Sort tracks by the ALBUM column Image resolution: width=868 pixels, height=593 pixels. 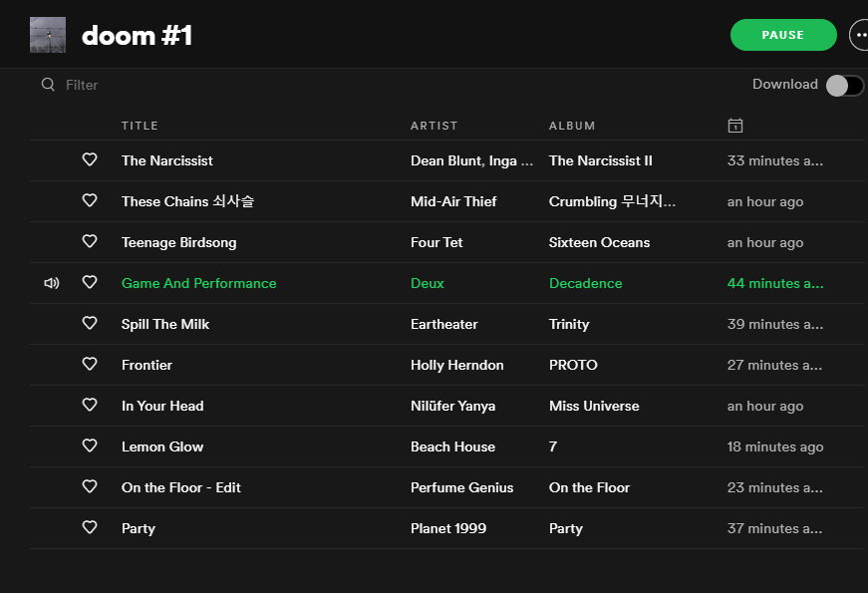point(572,126)
